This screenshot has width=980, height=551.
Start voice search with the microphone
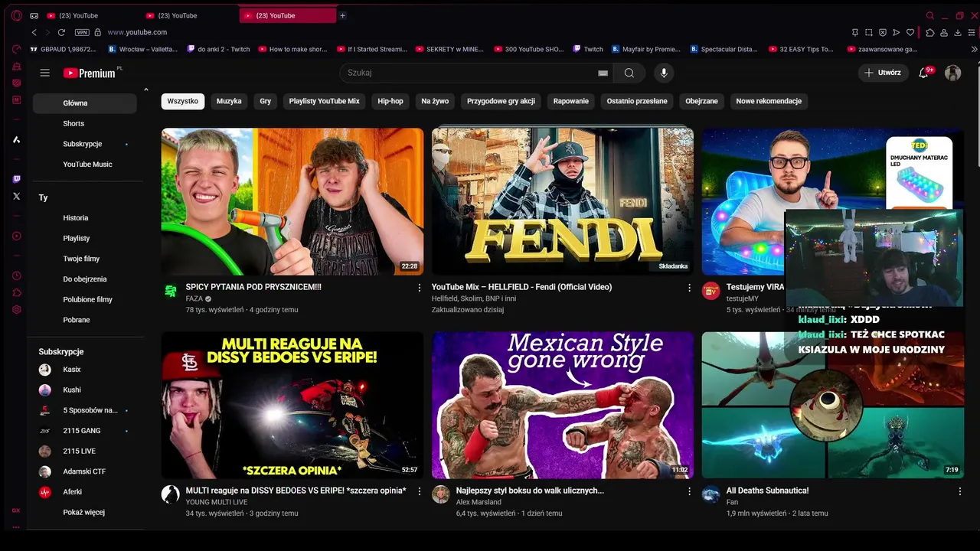(664, 73)
